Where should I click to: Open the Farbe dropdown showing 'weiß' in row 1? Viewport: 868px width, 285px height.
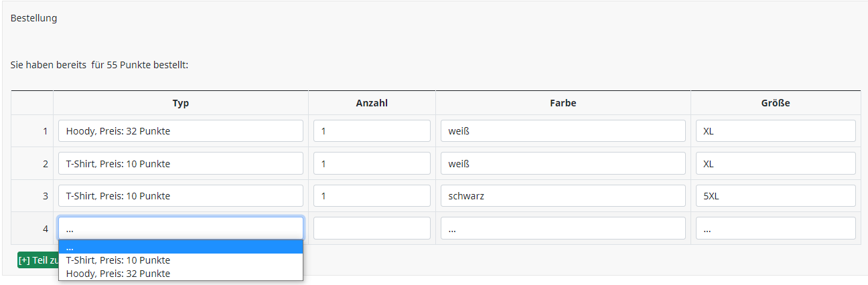point(563,131)
